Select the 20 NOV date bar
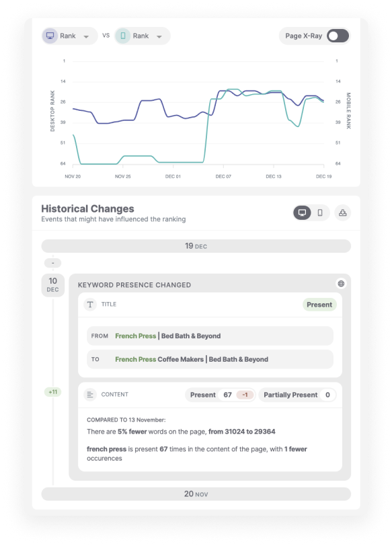392x546 pixels. (196, 494)
